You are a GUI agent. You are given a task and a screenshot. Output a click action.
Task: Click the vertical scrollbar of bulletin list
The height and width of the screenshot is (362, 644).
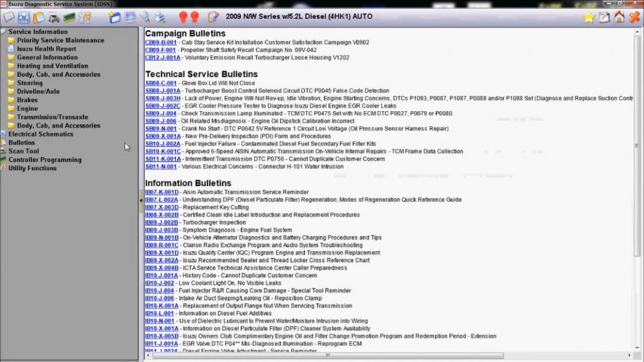click(x=637, y=146)
